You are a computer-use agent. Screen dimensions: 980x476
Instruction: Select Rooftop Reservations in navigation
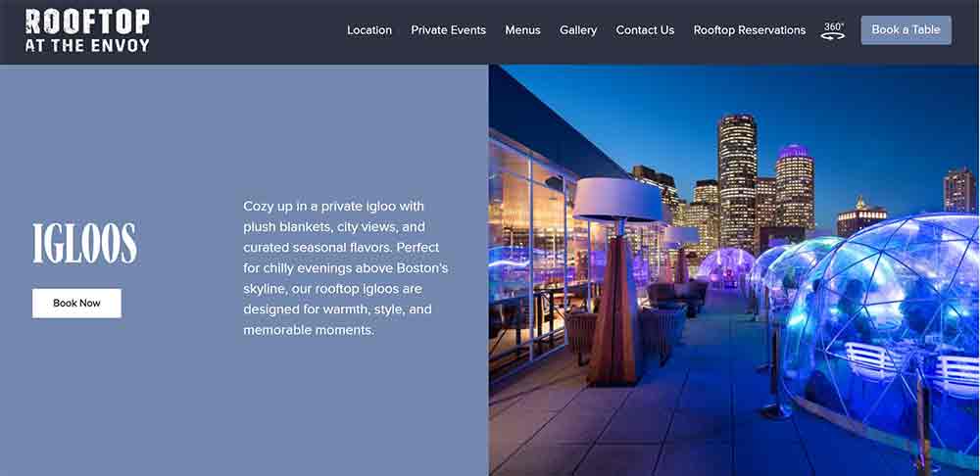[750, 30]
